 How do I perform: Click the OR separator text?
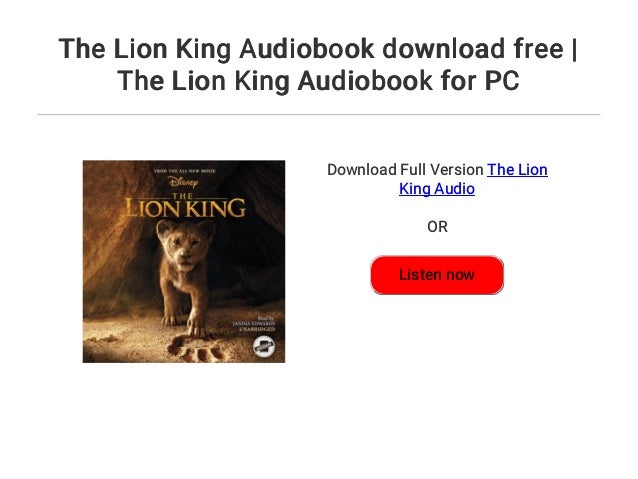pos(437,227)
